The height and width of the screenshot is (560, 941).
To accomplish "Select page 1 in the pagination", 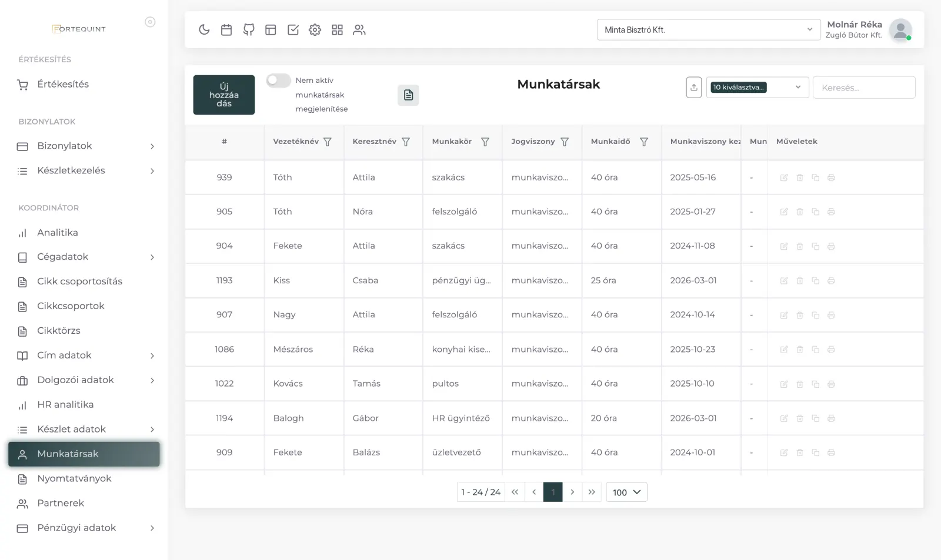I will click(x=553, y=492).
